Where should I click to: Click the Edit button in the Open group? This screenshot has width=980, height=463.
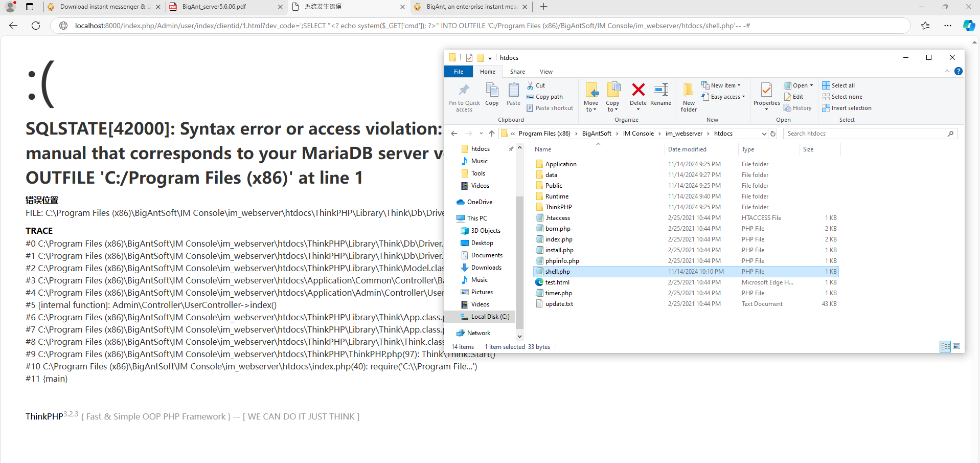tap(794, 97)
